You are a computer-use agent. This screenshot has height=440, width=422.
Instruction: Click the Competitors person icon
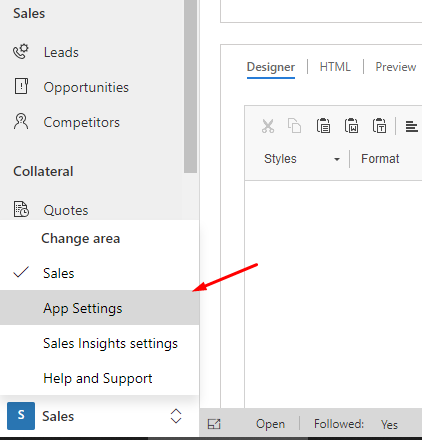pos(21,121)
